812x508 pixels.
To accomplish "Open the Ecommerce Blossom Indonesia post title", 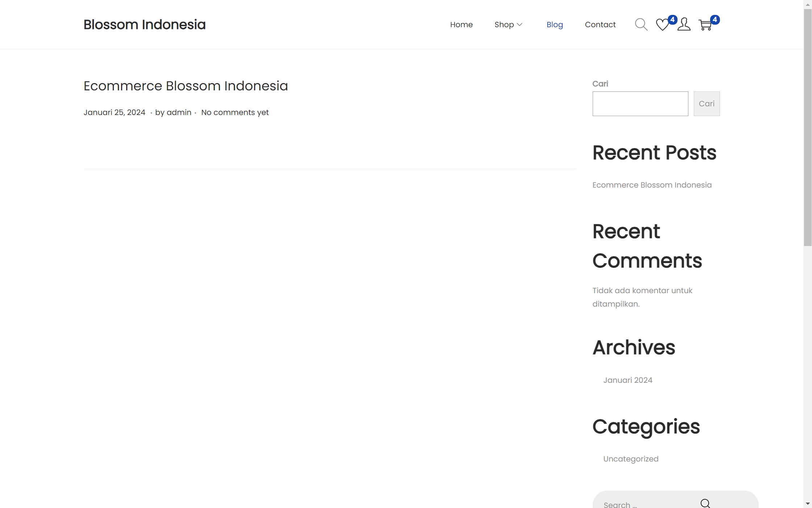I will [186, 86].
